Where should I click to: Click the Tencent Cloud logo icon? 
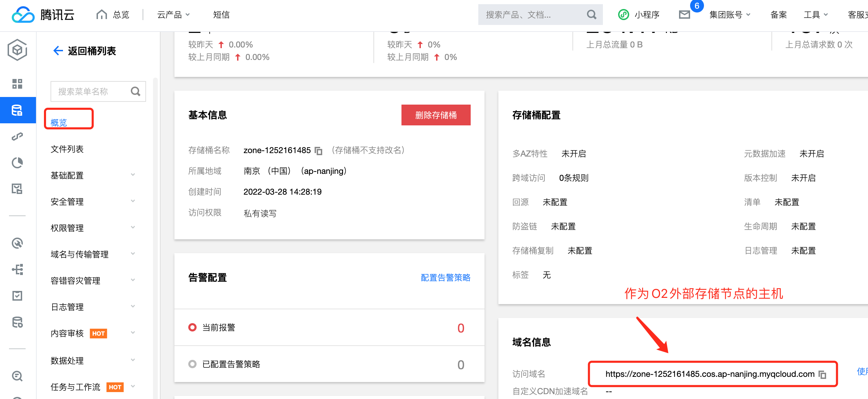[x=23, y=15]
